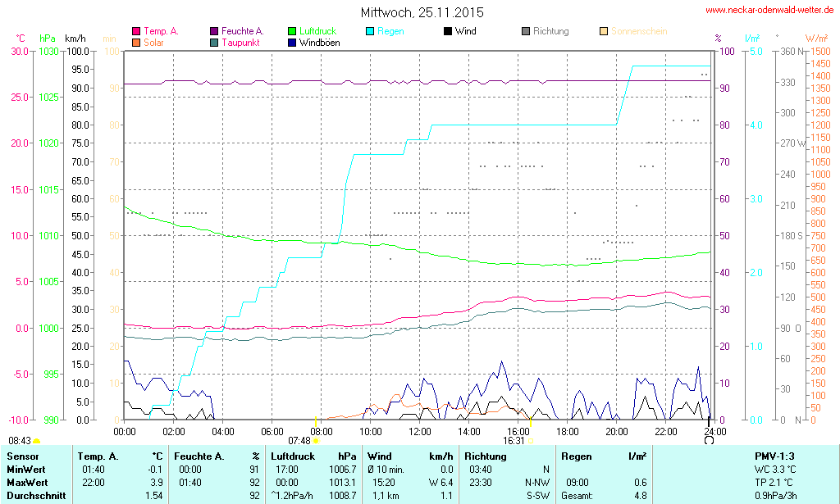
Task: Click the gray Richtung legend square
Action: point(526,31)
